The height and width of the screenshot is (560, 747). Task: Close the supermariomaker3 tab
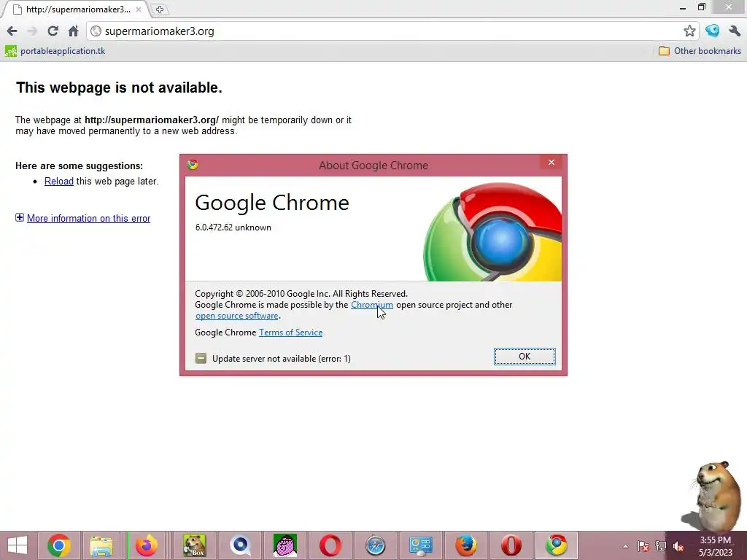(139, 9)
